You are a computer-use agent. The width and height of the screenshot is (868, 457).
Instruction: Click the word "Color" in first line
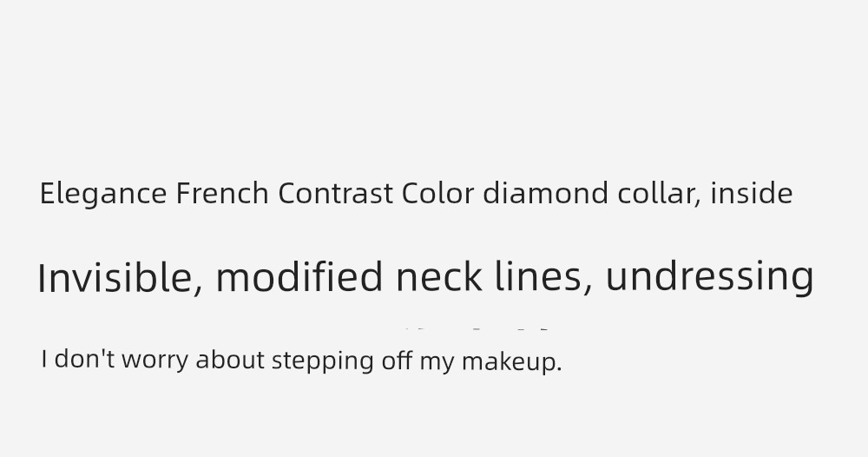(437, 194)
